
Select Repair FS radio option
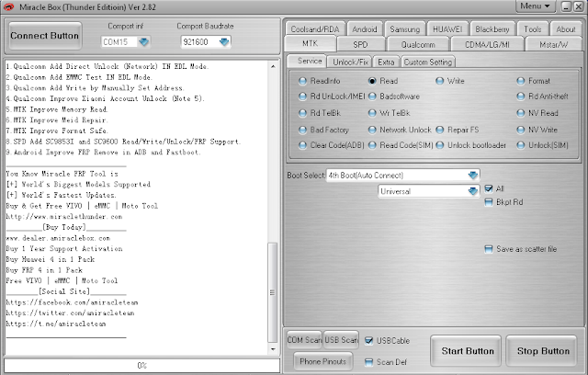click(x=458, y=130)
